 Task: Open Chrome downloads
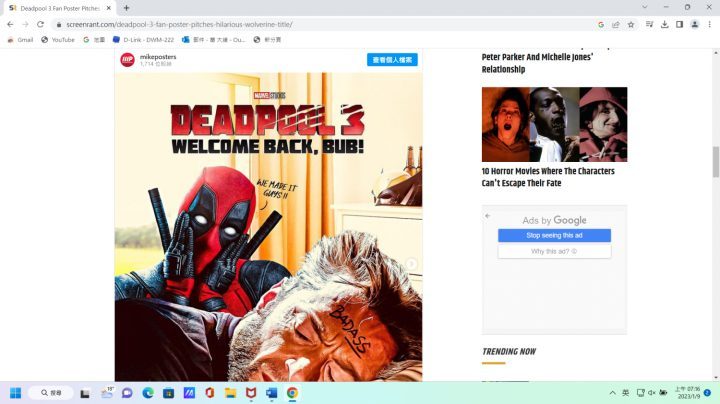coord(664,24)
